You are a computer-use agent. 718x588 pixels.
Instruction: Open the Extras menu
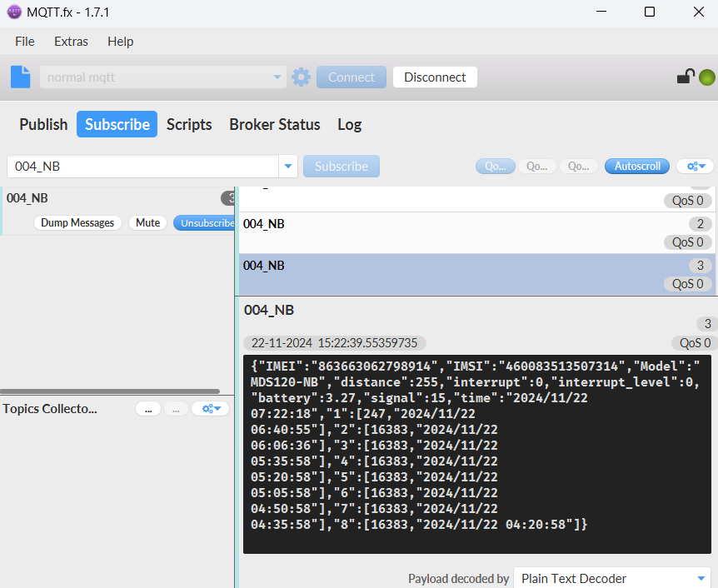[71, 41]
